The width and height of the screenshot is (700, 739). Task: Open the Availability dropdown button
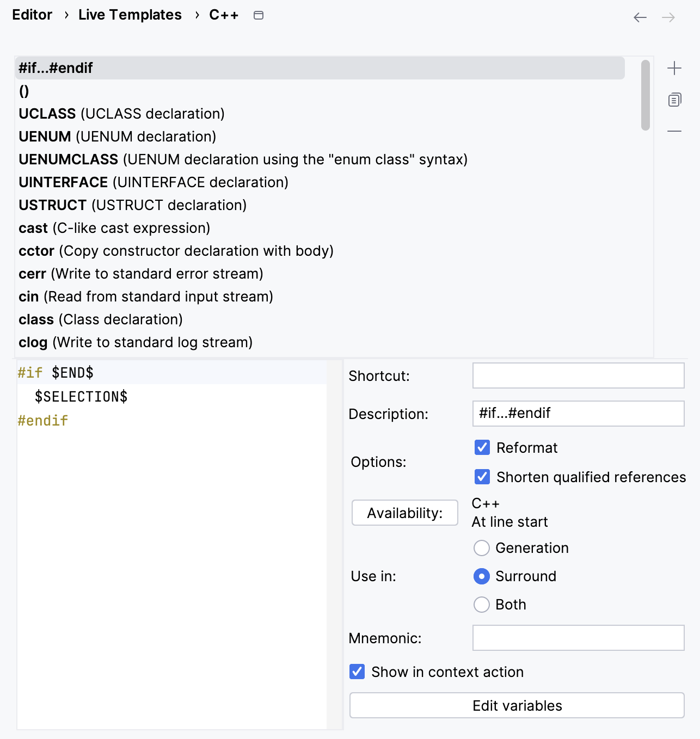[x=404, y=513]
